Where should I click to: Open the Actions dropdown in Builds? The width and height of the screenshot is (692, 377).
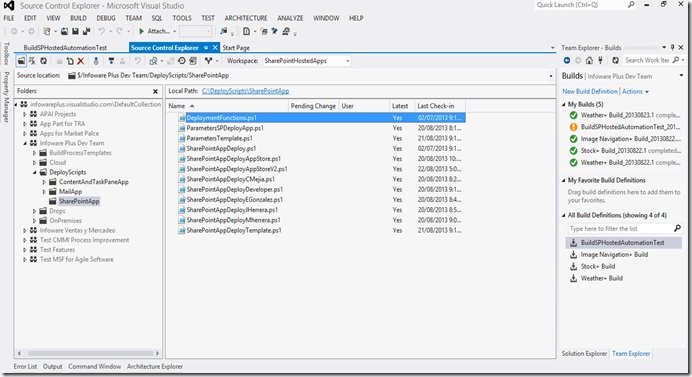(x=636, y=91)
